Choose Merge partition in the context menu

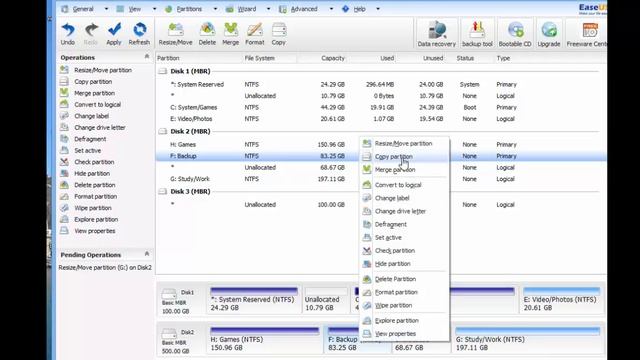(404, 170)
